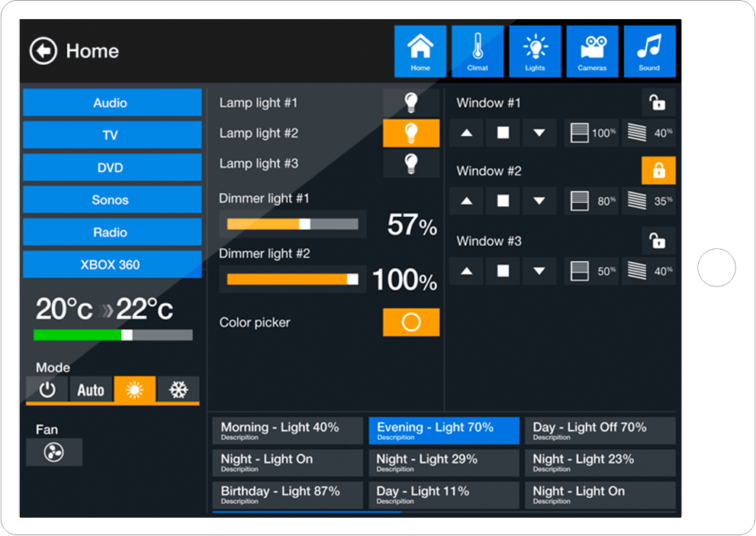The width and height of the screenshot is (756, 536).
Task: Choose the XBOX 360 source
Action: [x=111, y=265]
